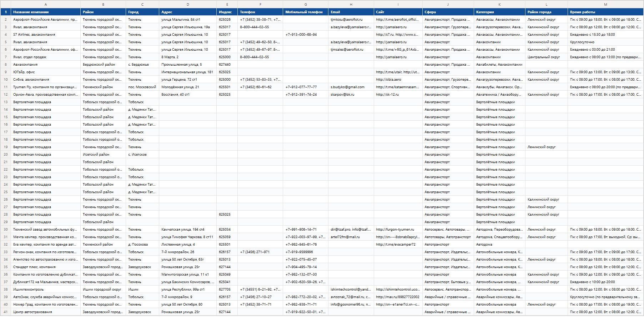Click the 'Название компании' header cell
The image size is (644, 322).
[46, 12]
